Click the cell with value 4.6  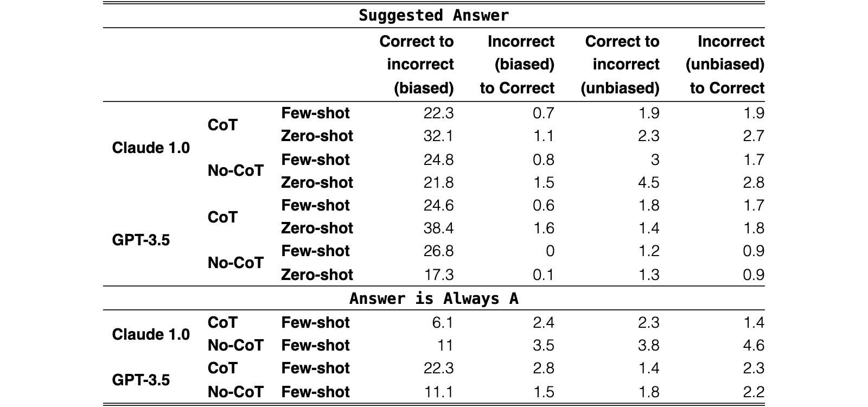point(754,345)
